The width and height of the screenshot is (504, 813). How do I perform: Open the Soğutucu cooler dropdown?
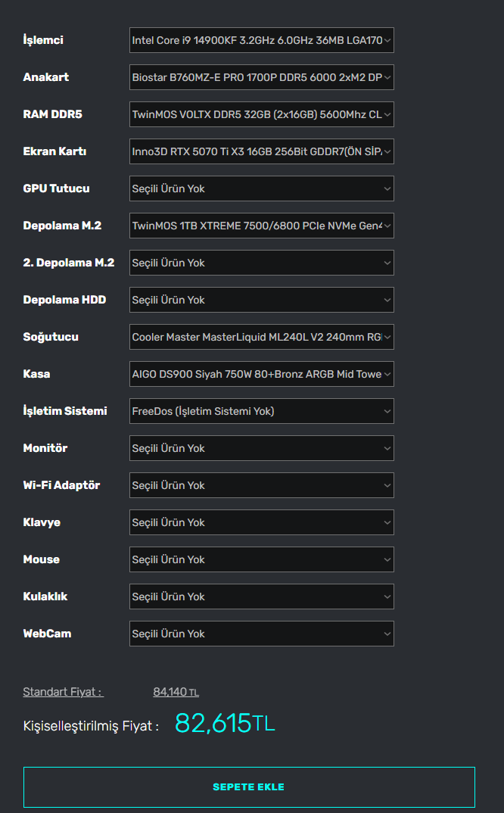pos(261,337)
